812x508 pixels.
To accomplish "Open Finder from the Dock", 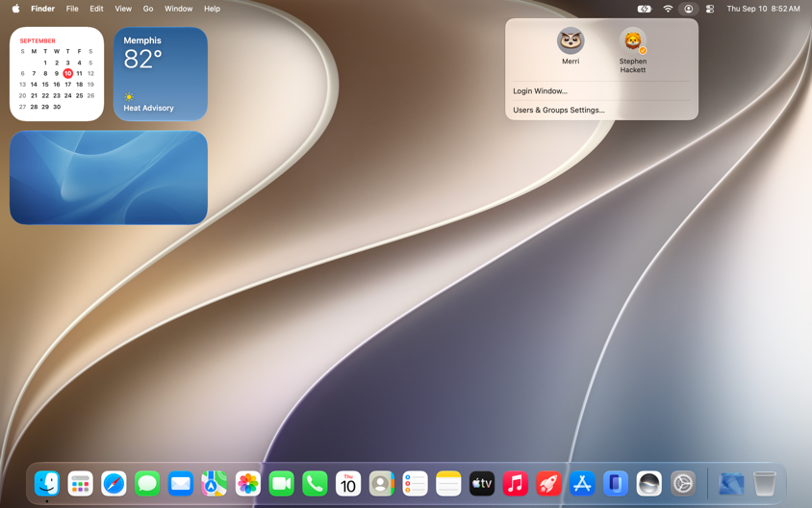I will tap(47, 483).
